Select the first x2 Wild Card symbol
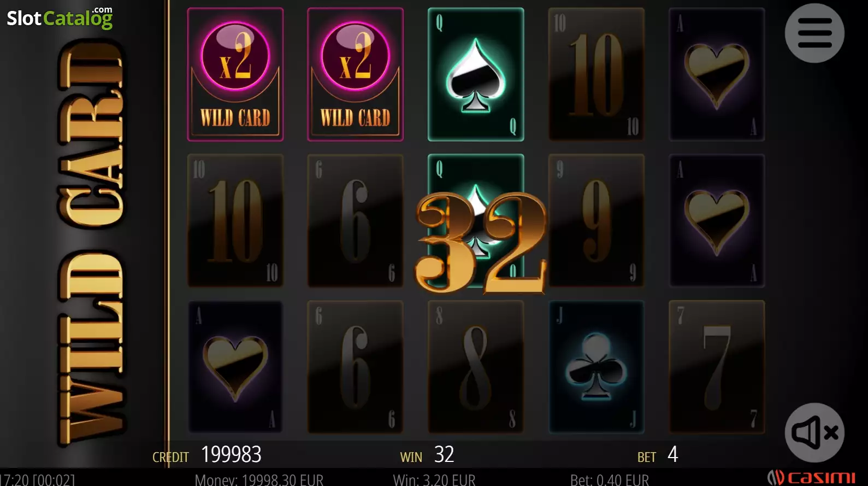868x486 pixels. point(235,74)
